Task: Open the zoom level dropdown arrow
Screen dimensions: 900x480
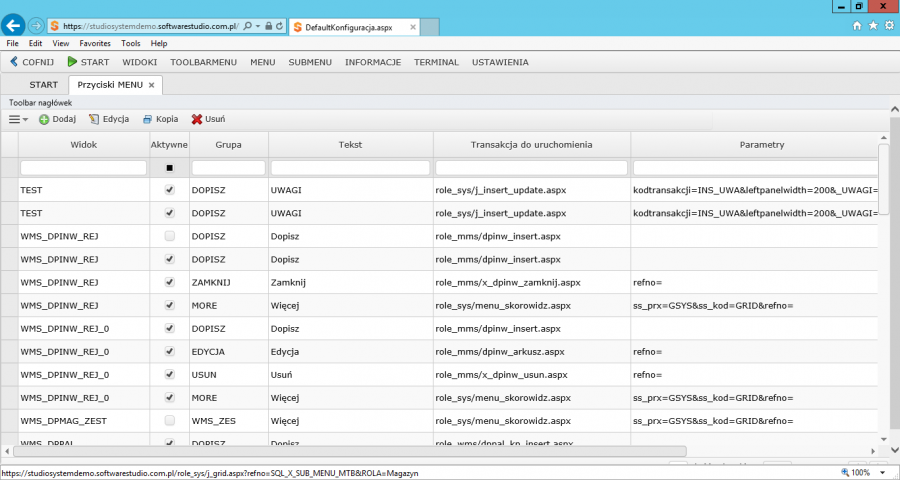Action: click(882, 473)
